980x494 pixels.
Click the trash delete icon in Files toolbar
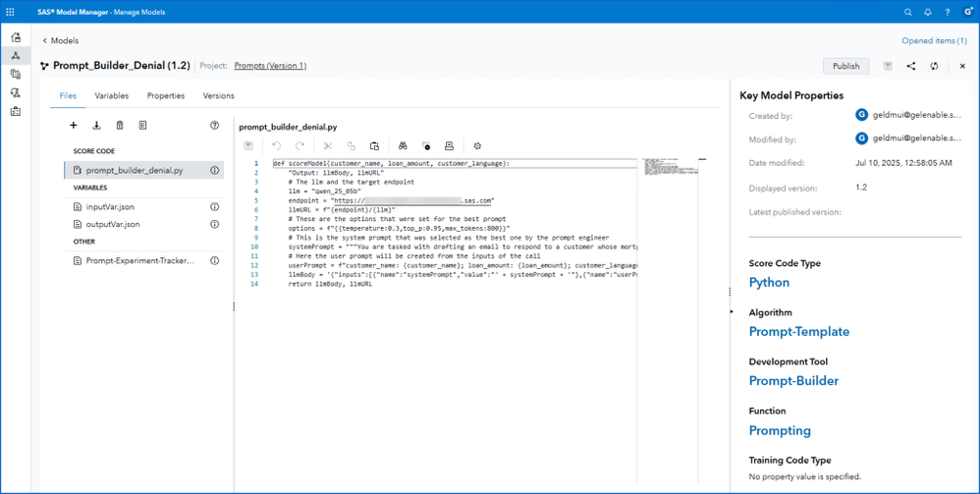click(x=120, y=125)
